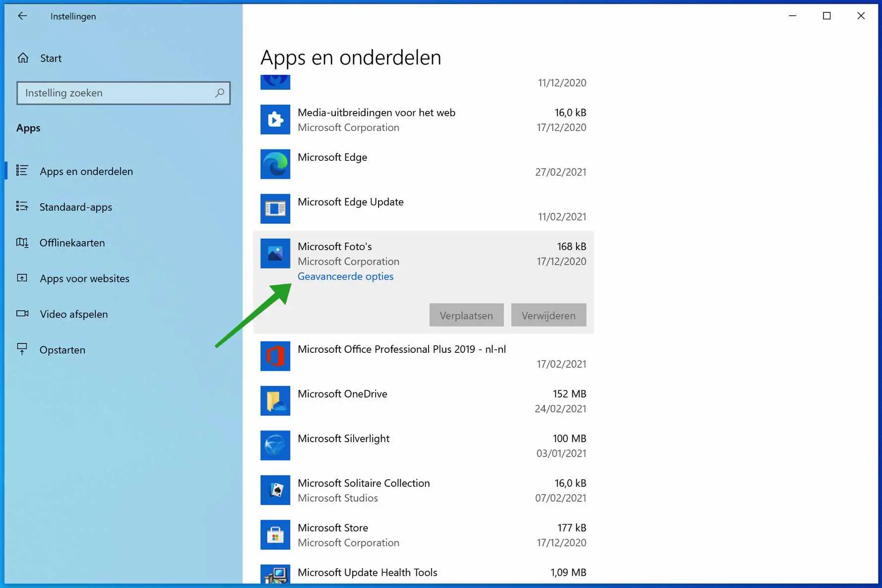Click the Verwijderen button

[x=549, y=315]
